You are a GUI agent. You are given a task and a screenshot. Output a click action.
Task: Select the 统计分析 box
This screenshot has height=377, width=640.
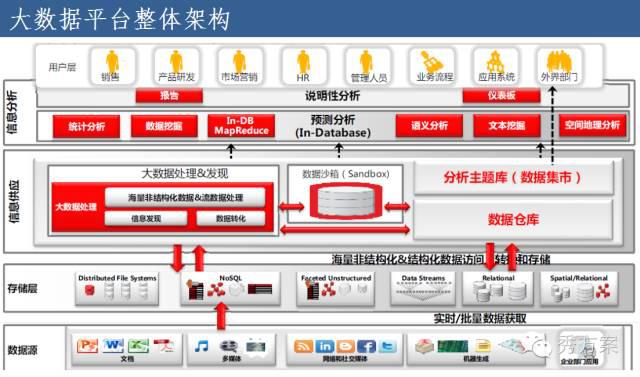(x=86, y=126)
